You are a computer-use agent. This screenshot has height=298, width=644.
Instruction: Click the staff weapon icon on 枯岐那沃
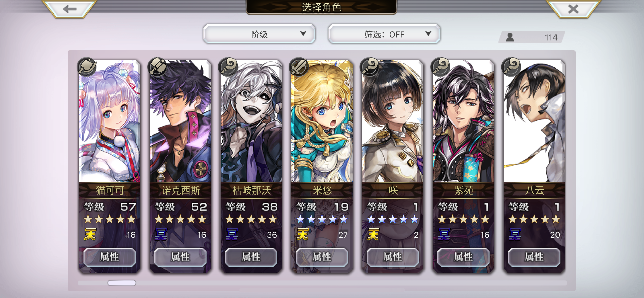point(228,67)
